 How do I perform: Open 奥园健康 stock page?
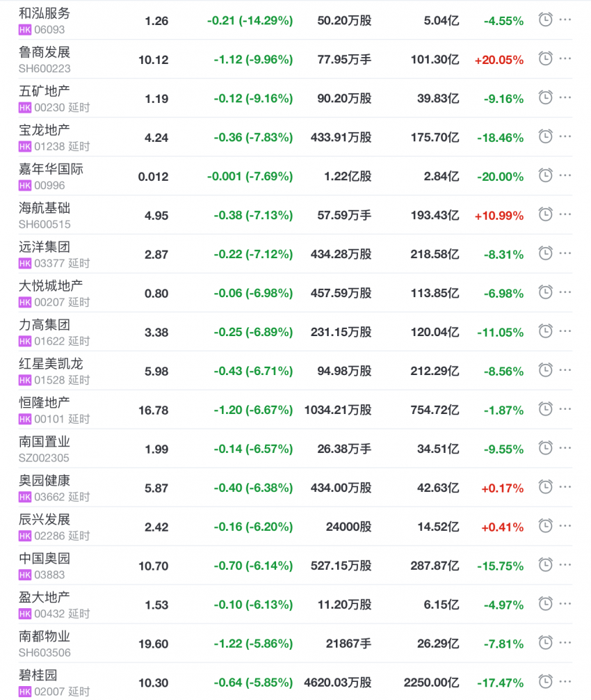coord(44,481)
